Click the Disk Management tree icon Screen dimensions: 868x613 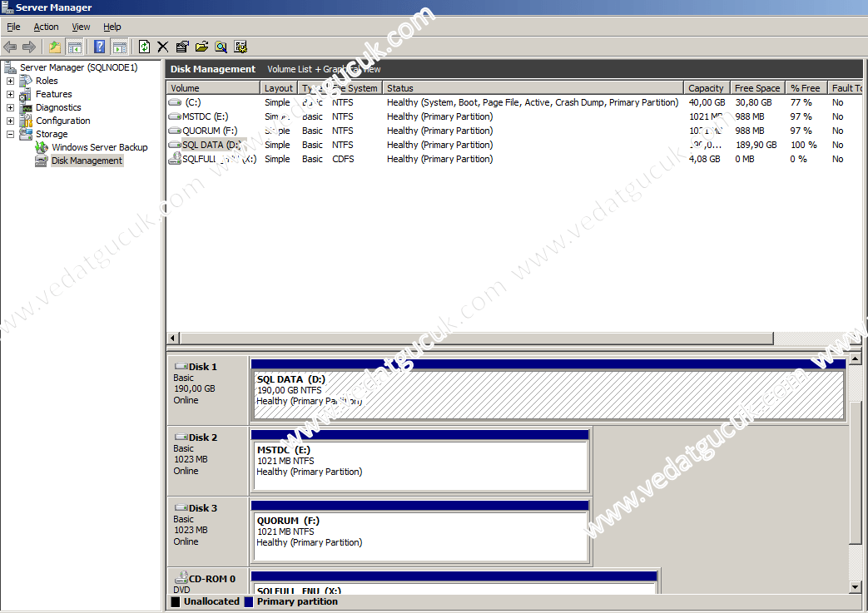tap(42, 161)
